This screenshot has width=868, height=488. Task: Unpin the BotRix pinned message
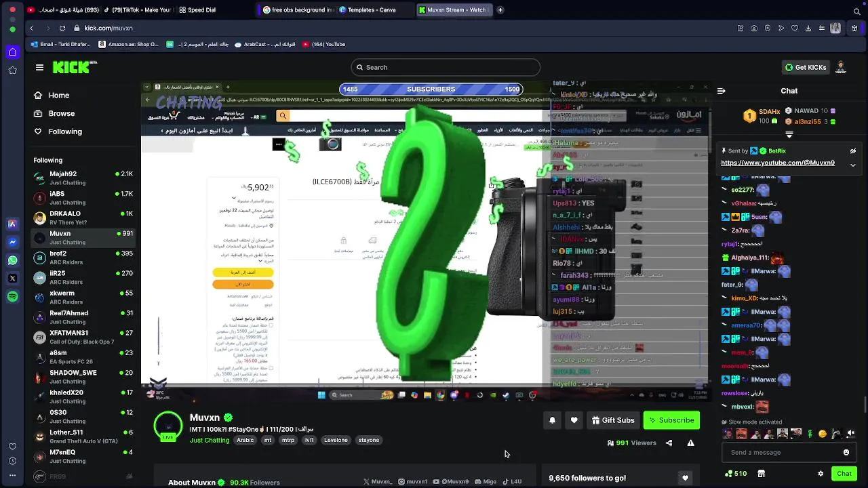tap(852, 151)
